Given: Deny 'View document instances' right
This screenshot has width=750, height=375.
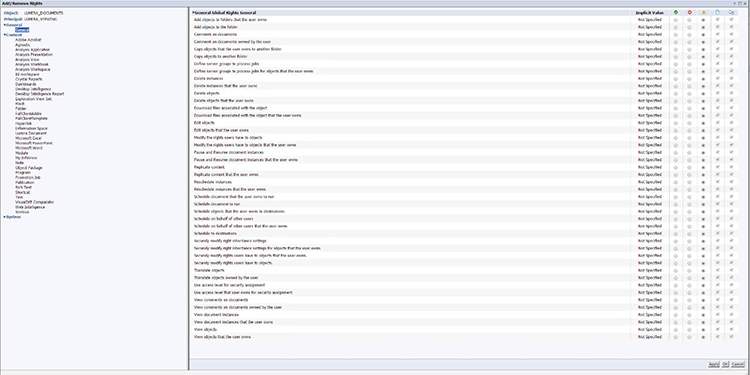Looking at the screenshot, I should point(689,315).
